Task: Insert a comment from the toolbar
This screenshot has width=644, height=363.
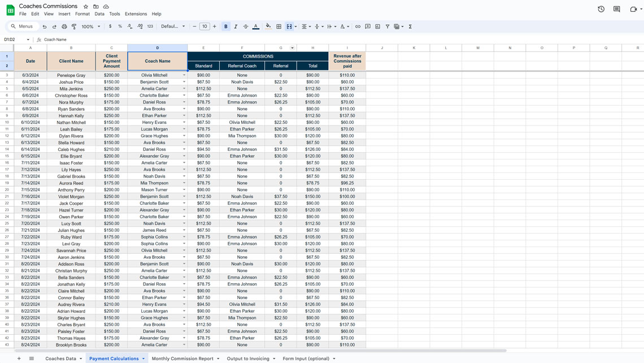Action: tap(368, 27)
